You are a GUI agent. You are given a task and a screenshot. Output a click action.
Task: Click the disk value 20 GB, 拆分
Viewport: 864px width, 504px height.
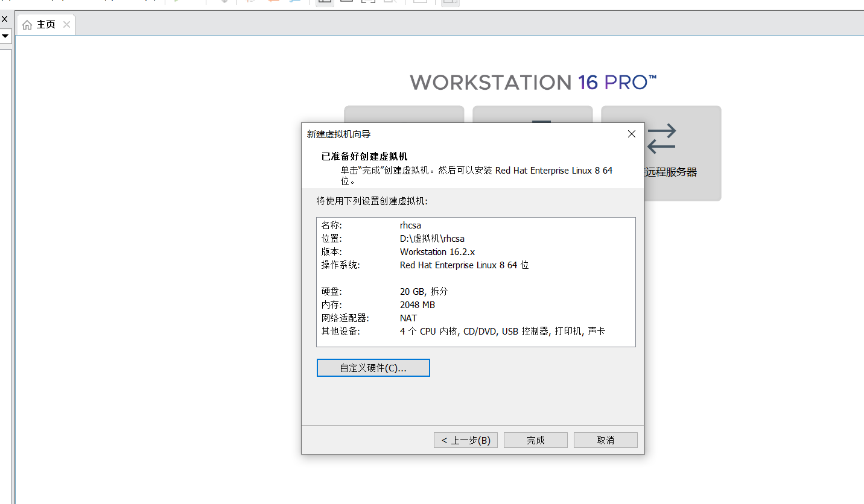point(424,292)
